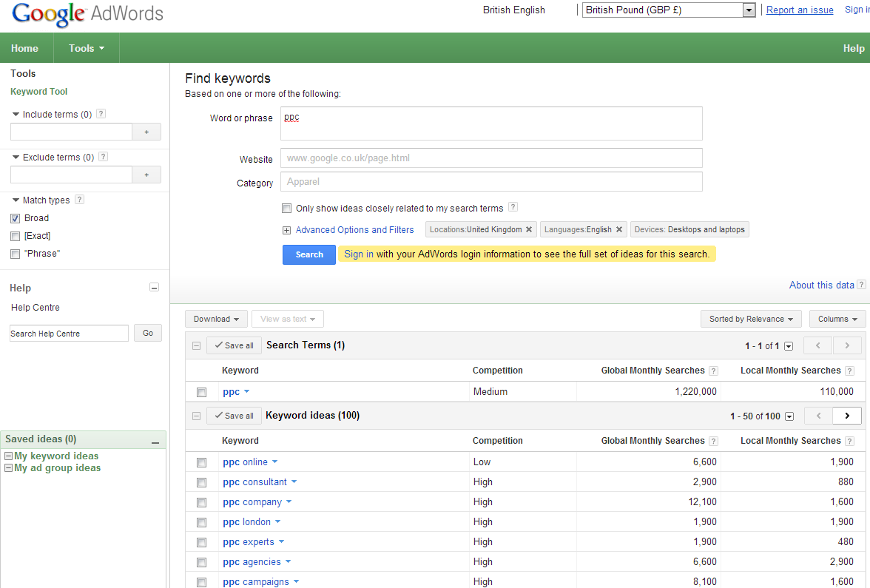The height and width of the screenshot is (588, 870).
Task: Open help for Include terms
Action: (x=101, y=114)
